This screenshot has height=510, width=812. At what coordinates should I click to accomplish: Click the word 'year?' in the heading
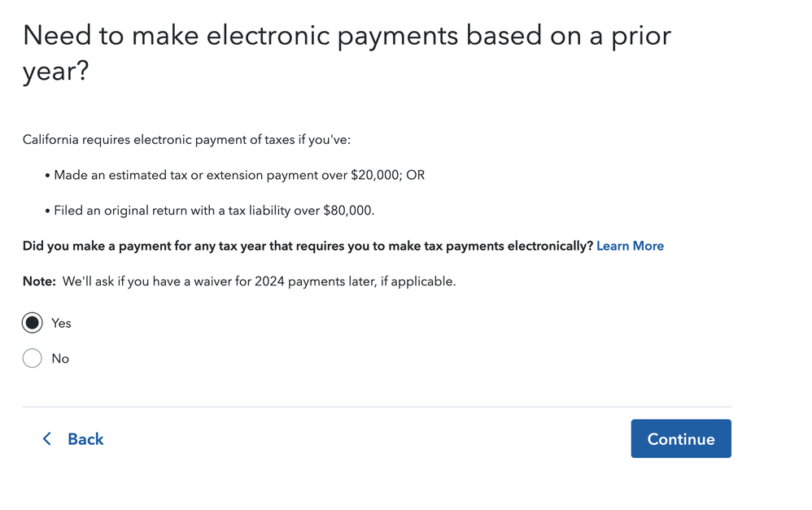56,72
